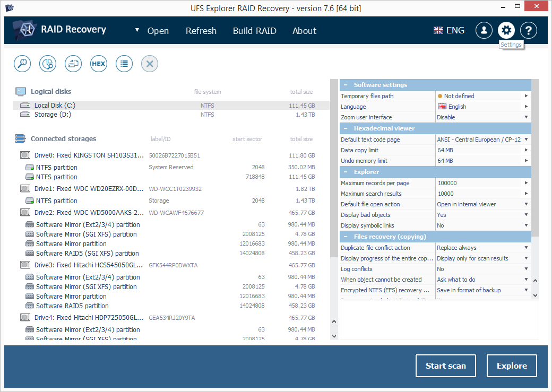The width and height of the screenshot is (552, 392).
Task: Click the storage list scroll down arrow
Action: (x=334, y=336)
